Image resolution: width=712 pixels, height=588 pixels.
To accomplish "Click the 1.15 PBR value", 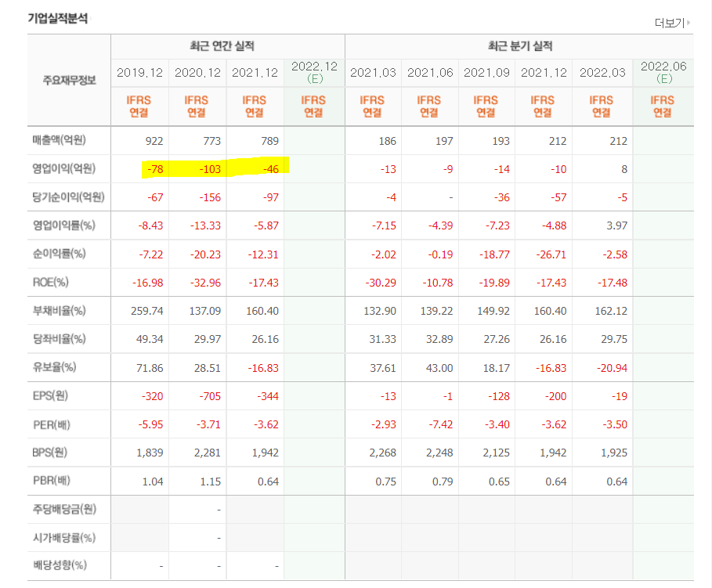I will 211,482.
